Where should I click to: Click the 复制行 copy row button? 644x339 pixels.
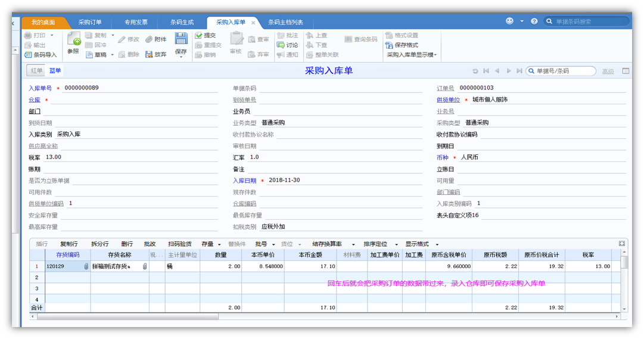click(x=69, y=244)
